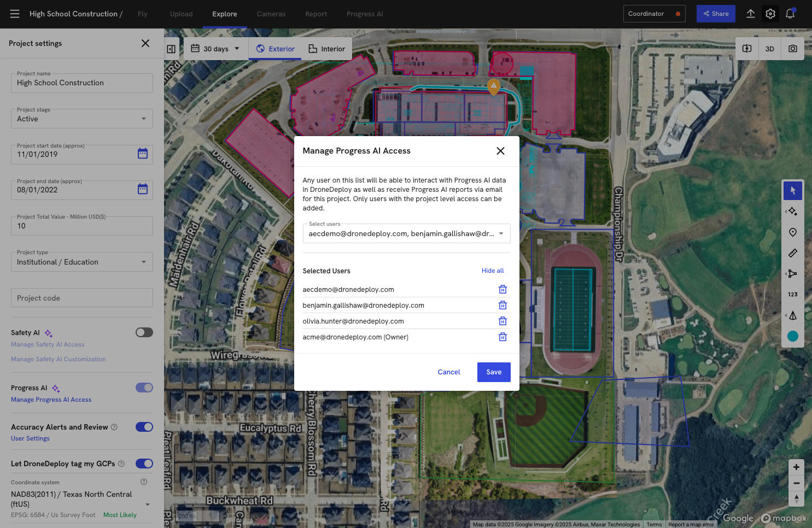This screenshot has width=812, height=528.
Task: Place a location marker pin
Action: pos(792,232)
